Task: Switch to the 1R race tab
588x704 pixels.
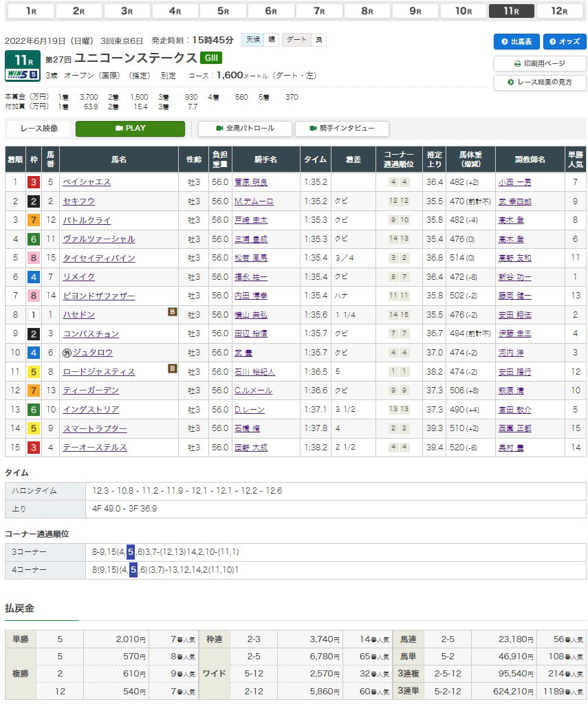Action: pyautogui.click(x=30, y=11)
